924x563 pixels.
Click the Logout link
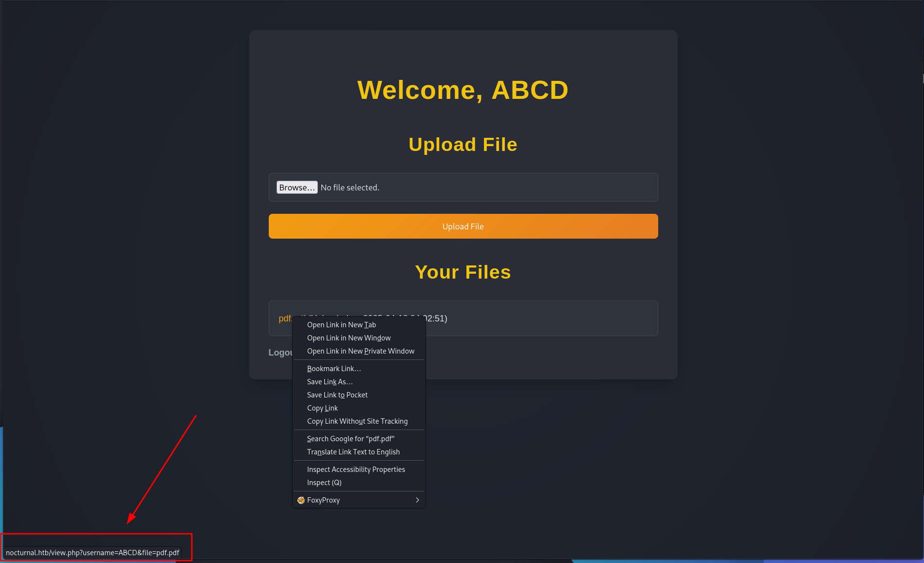(280, 353)
